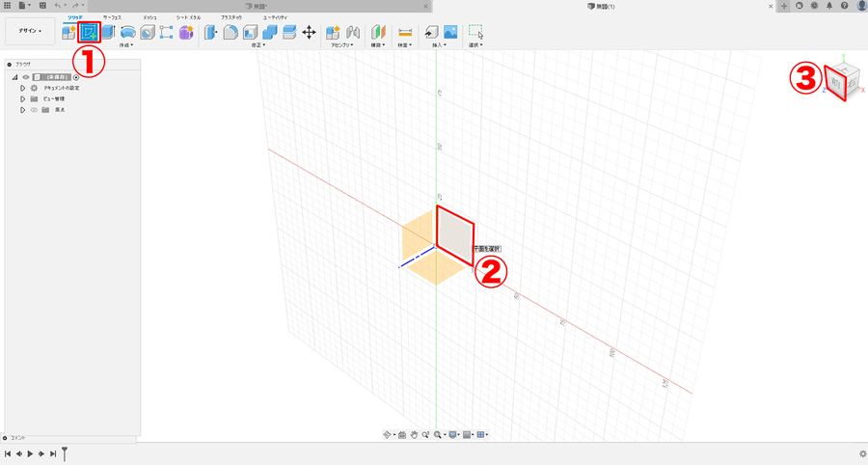Open the Help question mark icon

click(x=844, y=6)
